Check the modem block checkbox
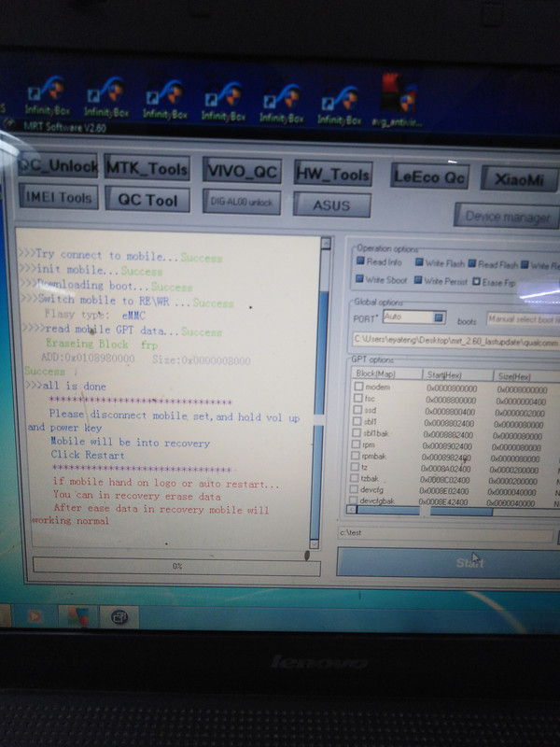The width and height of the screenshot is (560, 747). click(358, 387)
